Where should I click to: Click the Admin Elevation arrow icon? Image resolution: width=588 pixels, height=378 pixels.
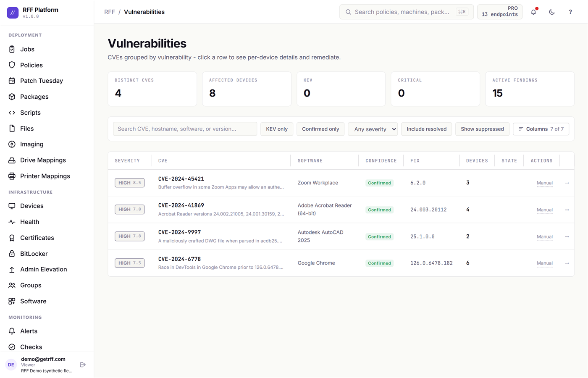coord(12,269)
